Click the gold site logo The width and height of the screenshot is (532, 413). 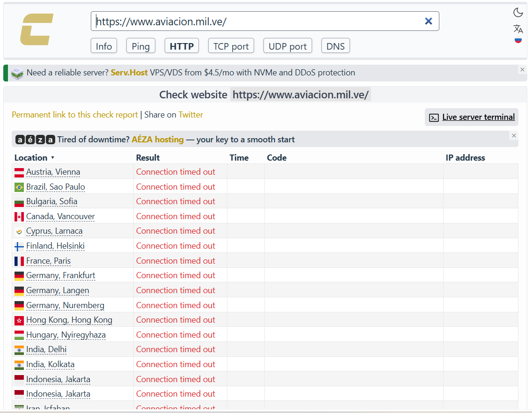click(36, 29)
